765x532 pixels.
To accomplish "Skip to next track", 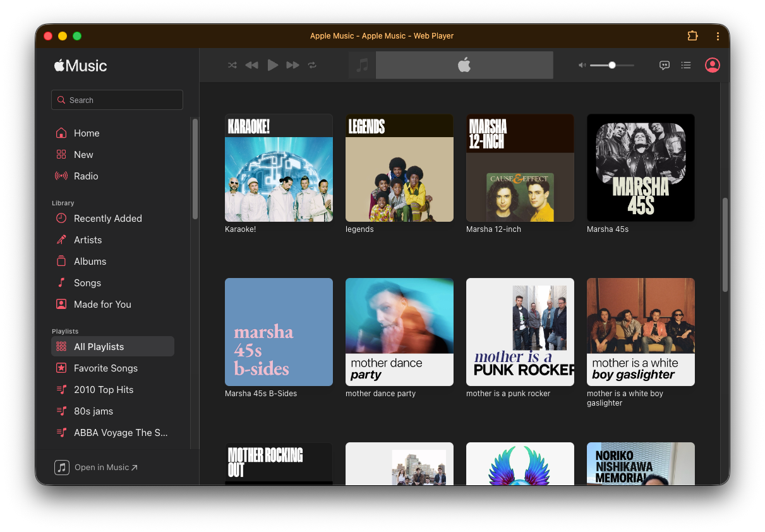I will [x=292, y=65].
